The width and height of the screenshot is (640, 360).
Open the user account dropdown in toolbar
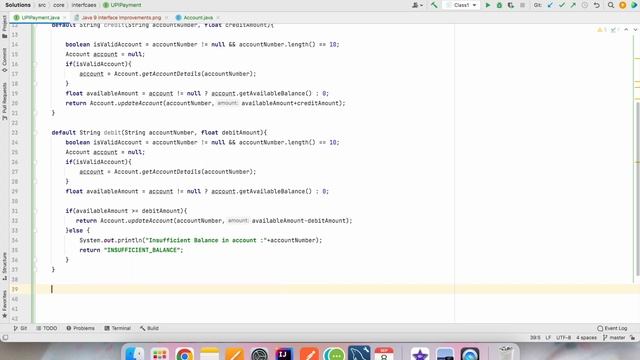[x=417, y=5]
